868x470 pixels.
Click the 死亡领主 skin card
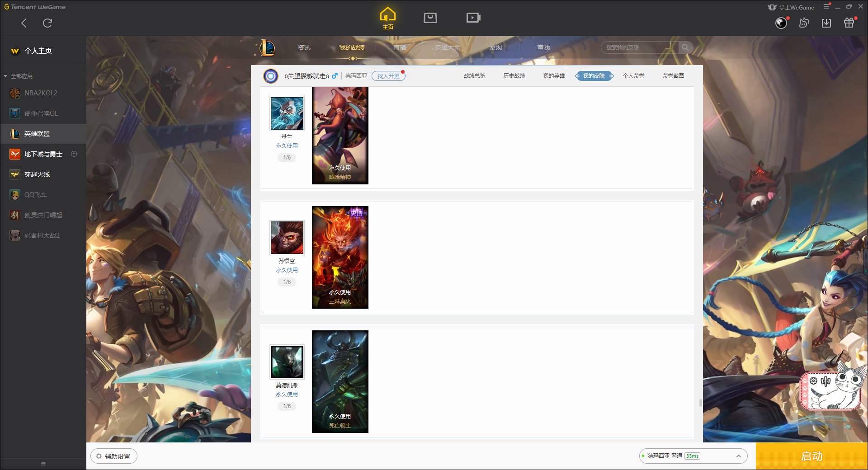pyautogui.click(x=340, y=382)
